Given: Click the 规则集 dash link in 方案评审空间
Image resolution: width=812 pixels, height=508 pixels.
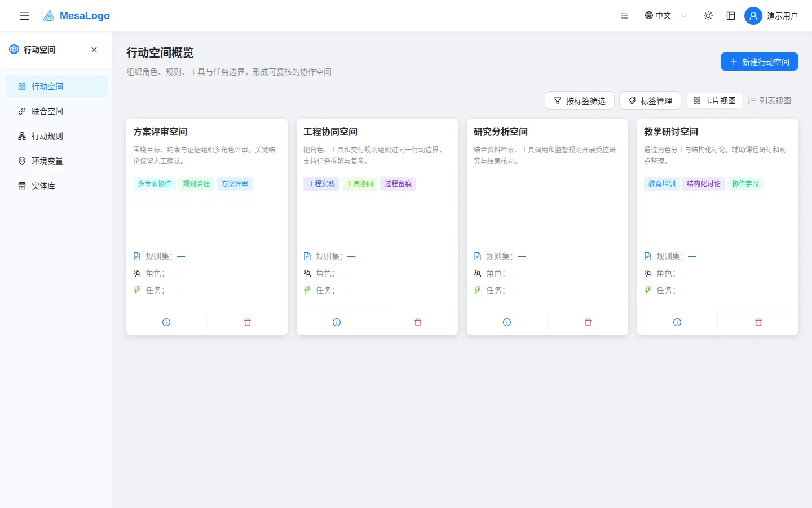Looking at the screenshot, I should 181,256.
